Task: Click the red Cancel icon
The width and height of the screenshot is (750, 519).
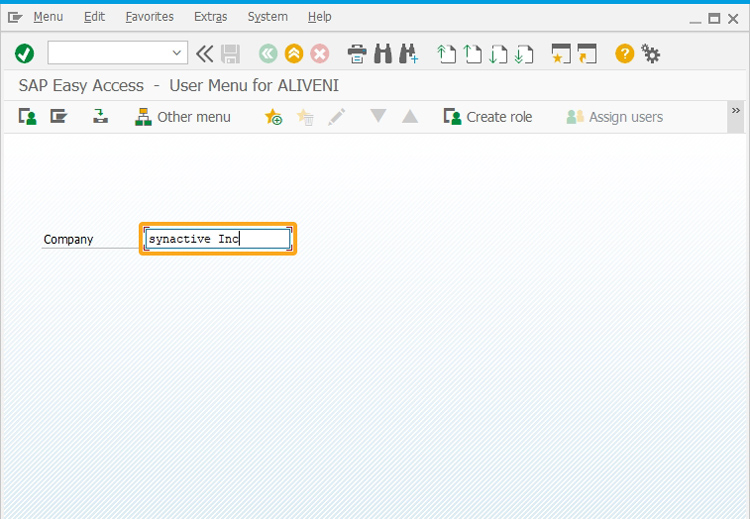Action: [320, 54]
